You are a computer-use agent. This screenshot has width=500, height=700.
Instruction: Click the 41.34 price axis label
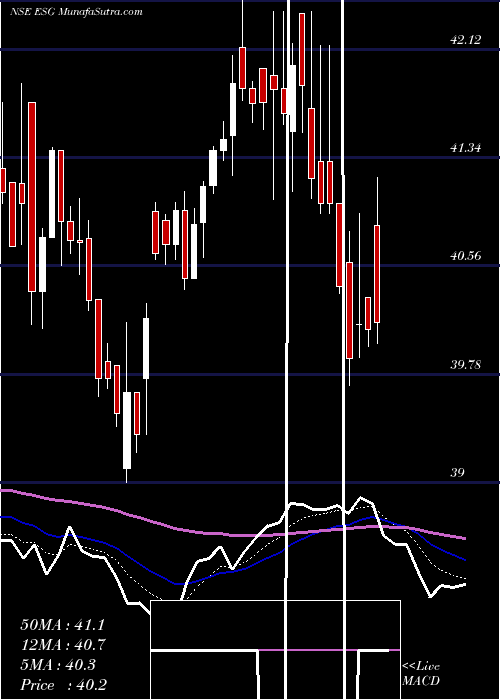pos(465,148)
